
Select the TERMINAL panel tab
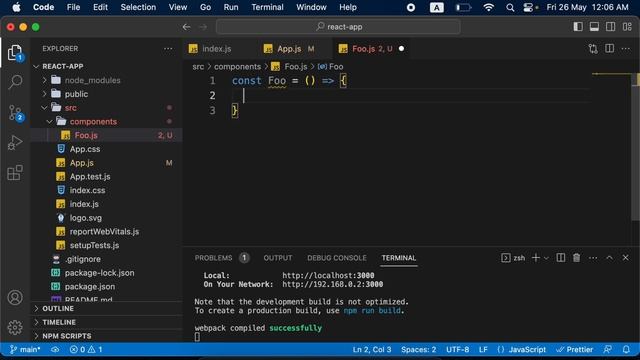tap(399, 258)
